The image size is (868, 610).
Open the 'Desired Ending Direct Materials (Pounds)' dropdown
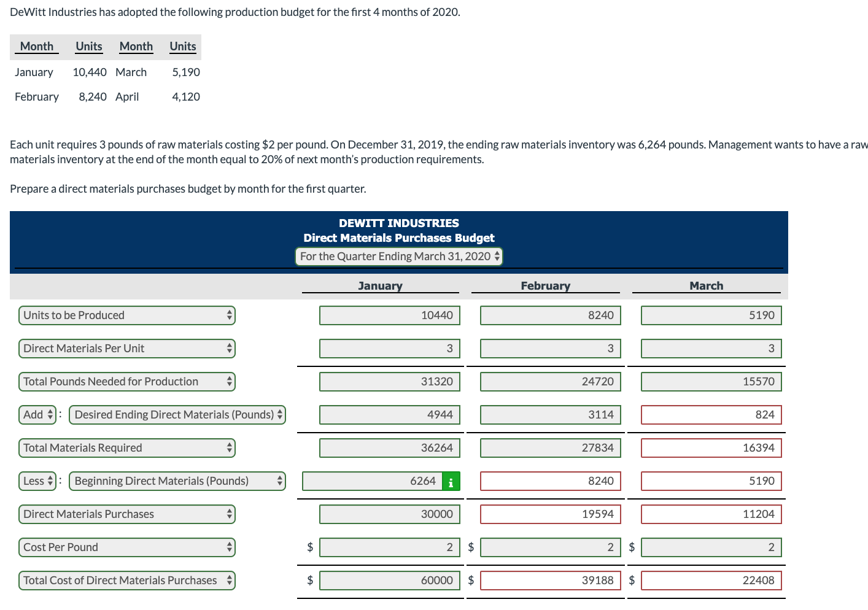coord(177,415)
